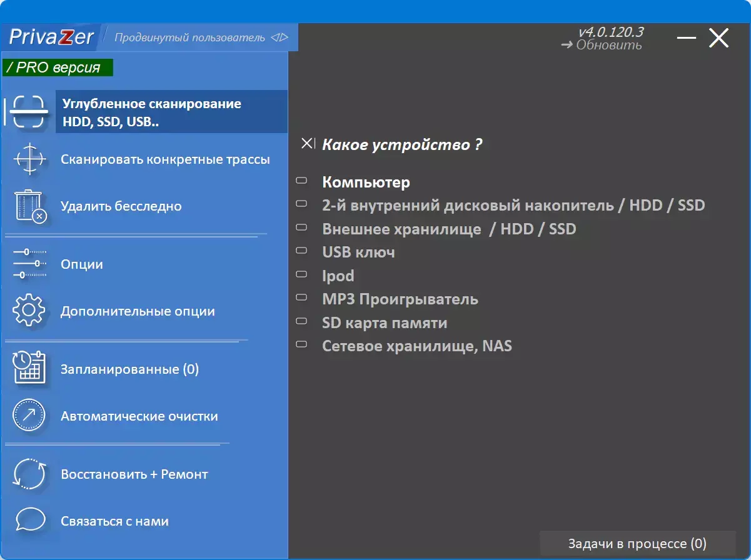Check the SD карта памяти checkbox

302,323
